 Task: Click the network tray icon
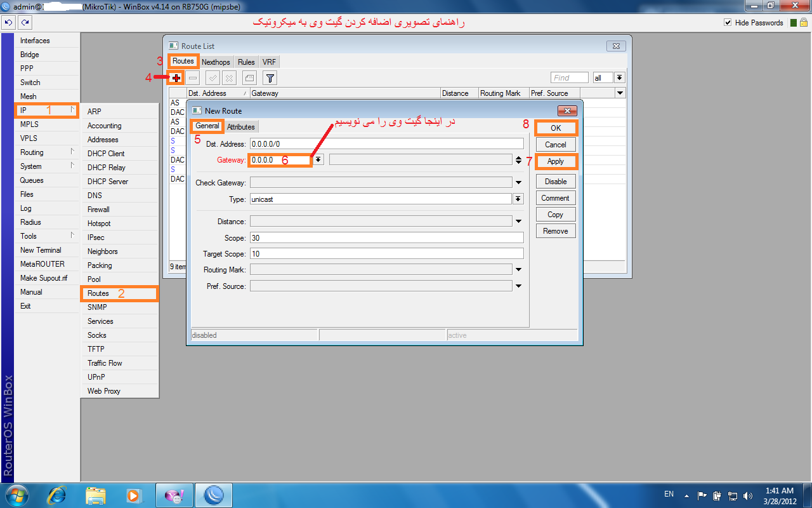[733, 495]
